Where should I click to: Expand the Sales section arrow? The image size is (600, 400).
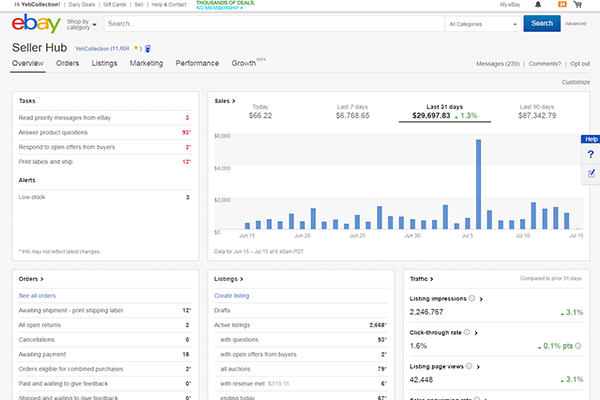pos(233,101)
